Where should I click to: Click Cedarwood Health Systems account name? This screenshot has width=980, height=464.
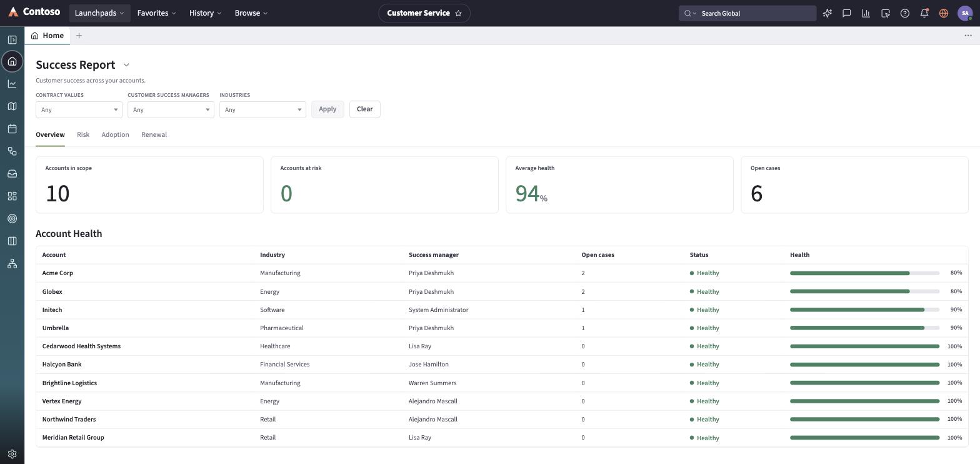[x=81, y=346]
